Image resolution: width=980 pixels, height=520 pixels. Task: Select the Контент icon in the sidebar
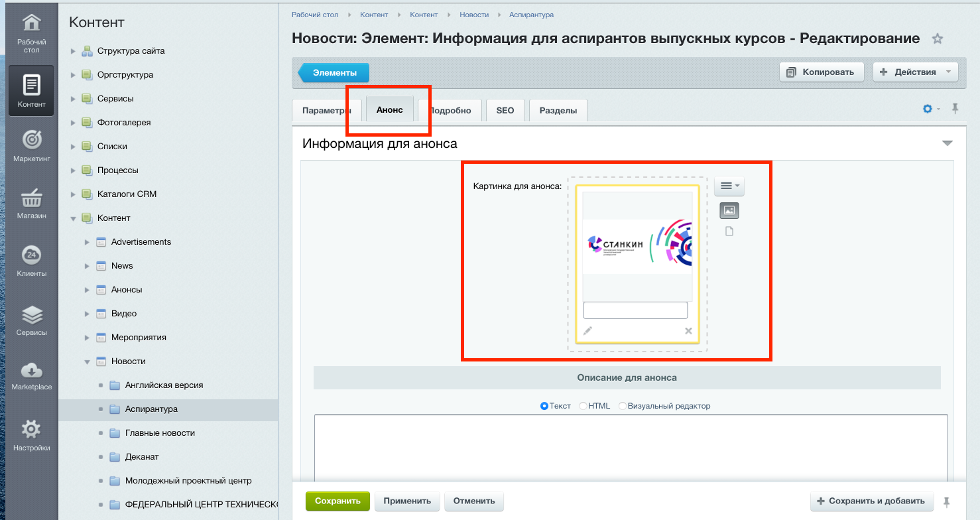tap(31, 91)
